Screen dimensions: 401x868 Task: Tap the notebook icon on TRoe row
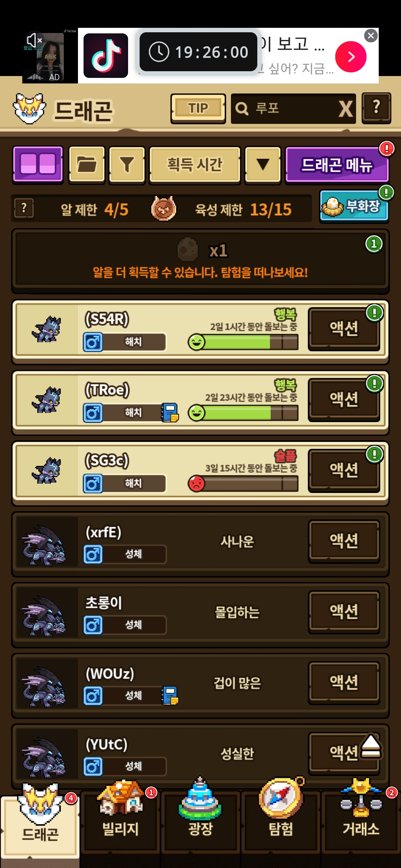pos(170,412)
